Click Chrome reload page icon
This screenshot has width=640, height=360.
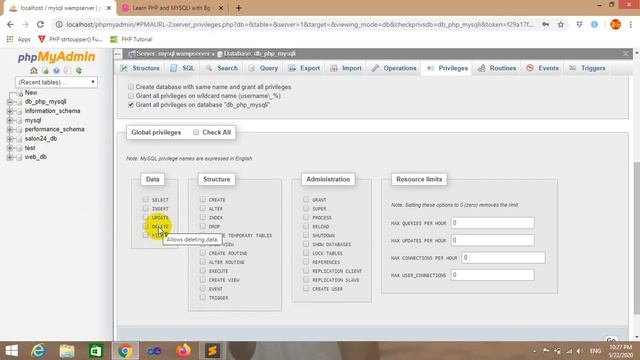pos(40,24)
